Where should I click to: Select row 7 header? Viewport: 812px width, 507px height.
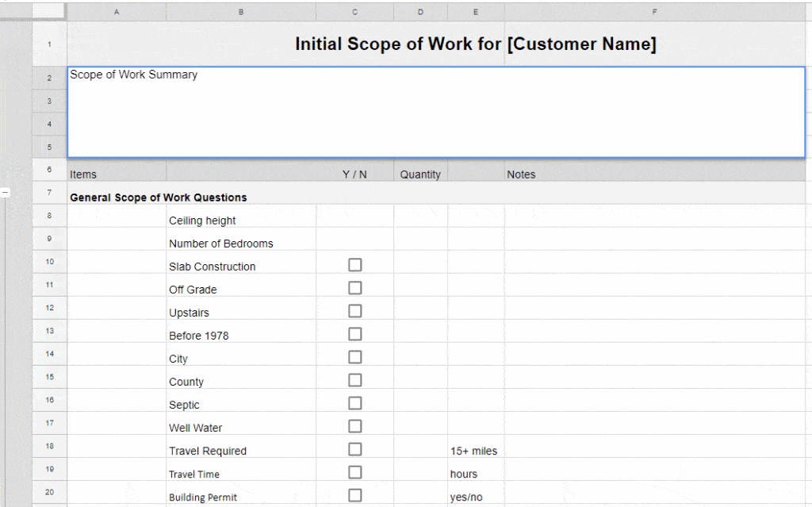[50, 193]
